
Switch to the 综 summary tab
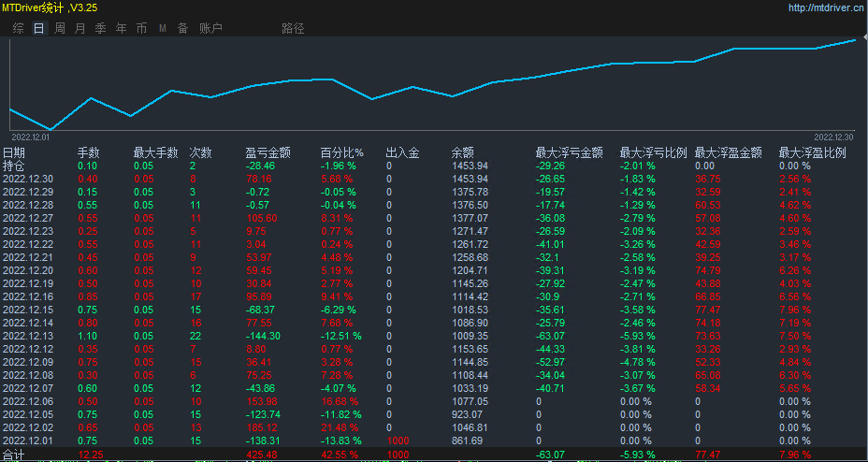pos(19,29)
